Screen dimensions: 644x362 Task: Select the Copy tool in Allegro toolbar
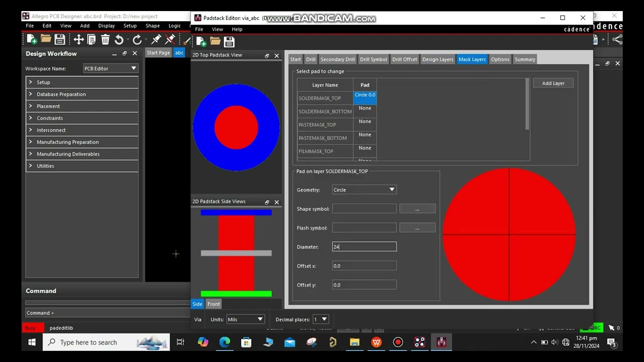[92, 39]
